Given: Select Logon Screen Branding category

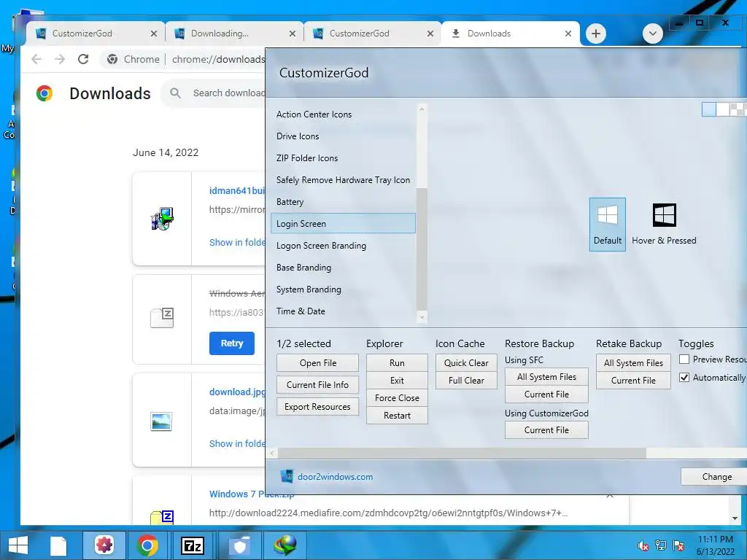Looking at the screenshot, I should pyautogui.click(x=343, y=246).
